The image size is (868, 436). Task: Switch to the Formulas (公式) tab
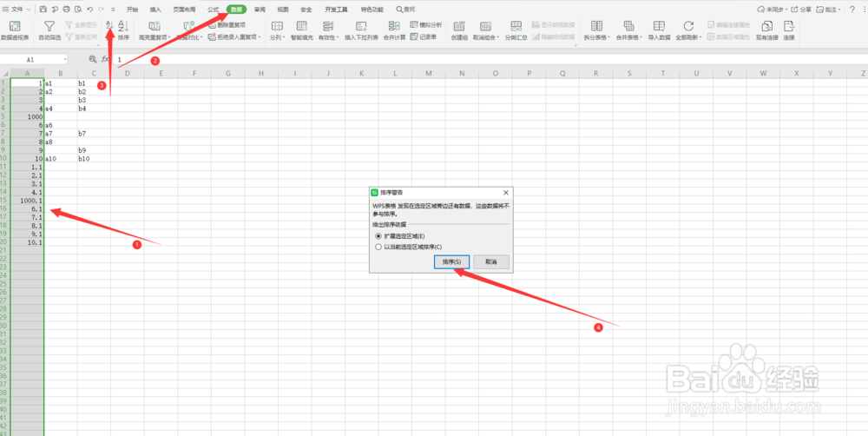pyautogui.click(x=214, y=10)
